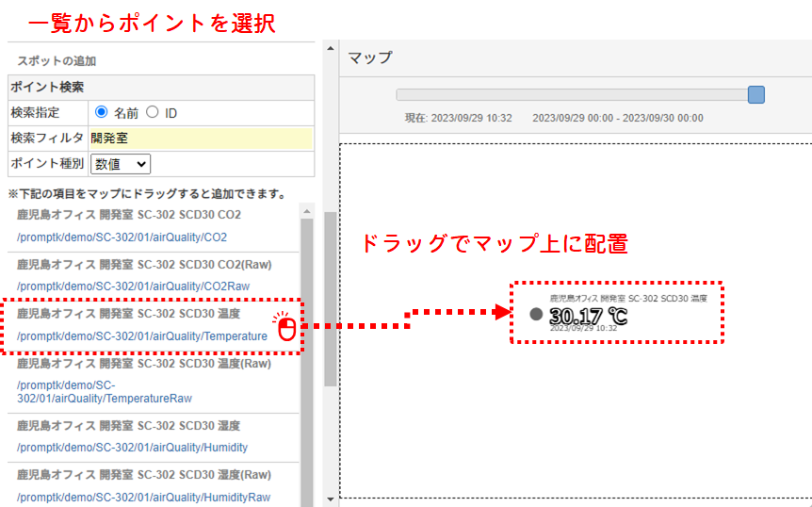Click the 現在: 2023/09/29 10:32 timestamp
Viewport: 812px width, 507px height.
459,118
